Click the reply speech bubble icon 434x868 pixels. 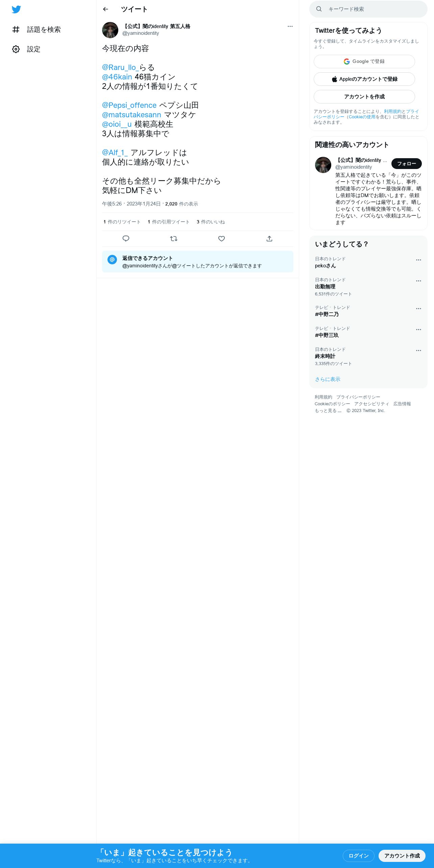tap(126, 239)
